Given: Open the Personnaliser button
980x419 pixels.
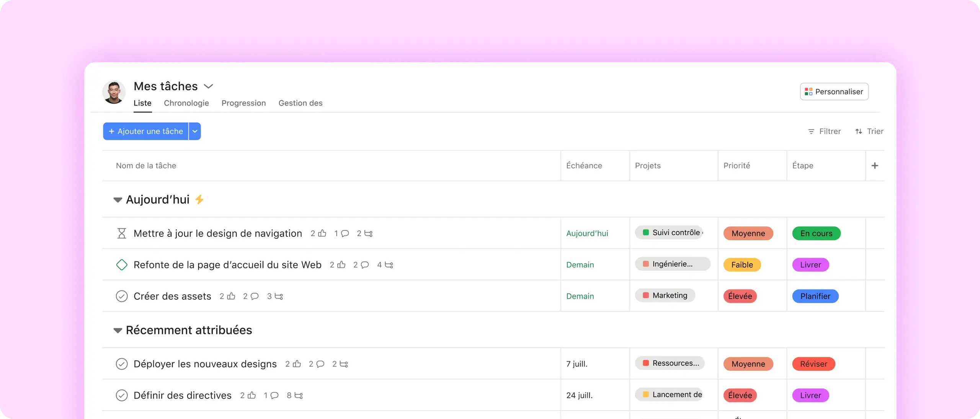Looking at the screenshot, I should tap(834, 91).
